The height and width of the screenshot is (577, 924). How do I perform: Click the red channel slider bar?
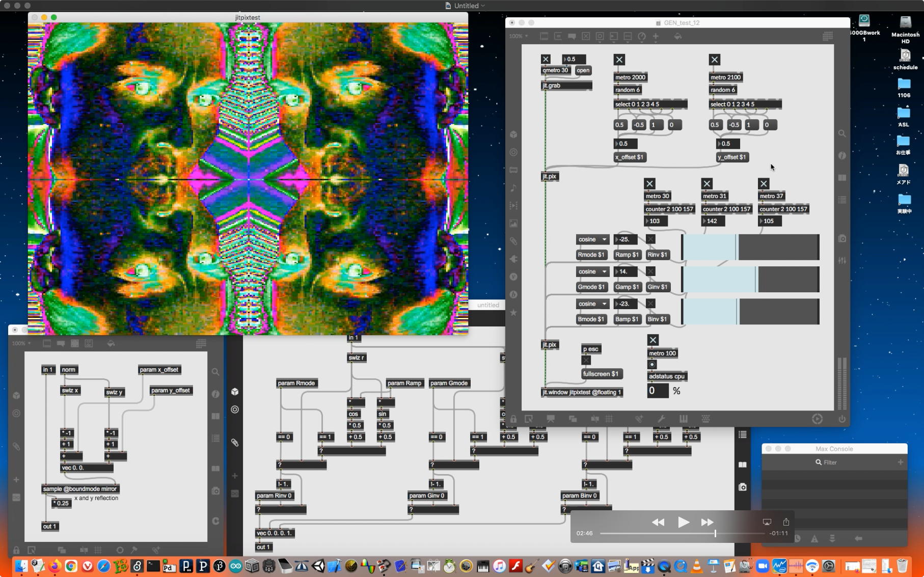tap(750, 247)
